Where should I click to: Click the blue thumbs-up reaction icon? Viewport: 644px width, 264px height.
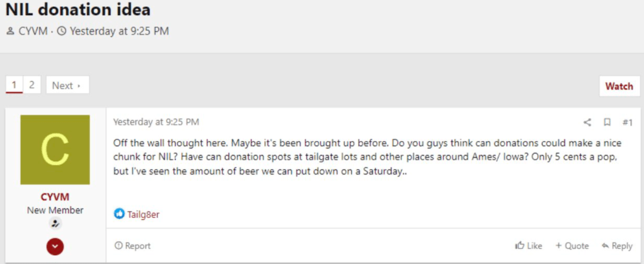[x=119, y=214]
